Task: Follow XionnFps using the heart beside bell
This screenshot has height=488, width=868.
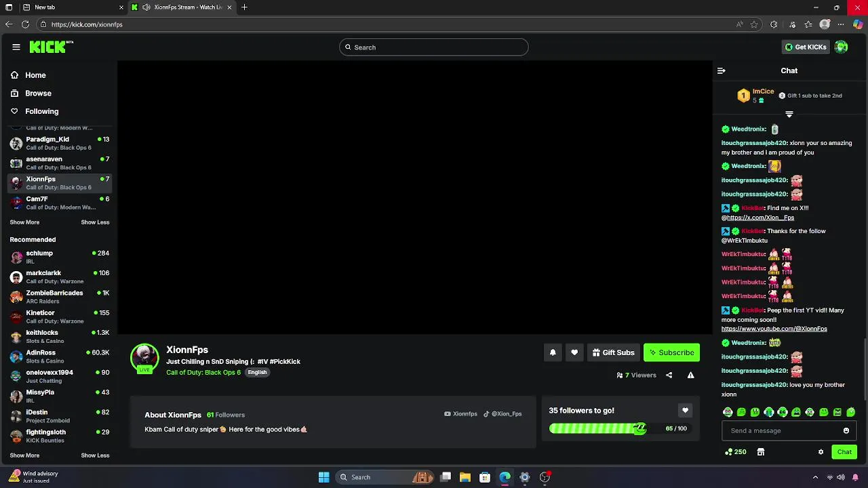Action: pyautogui.click(x=574, y=352)
